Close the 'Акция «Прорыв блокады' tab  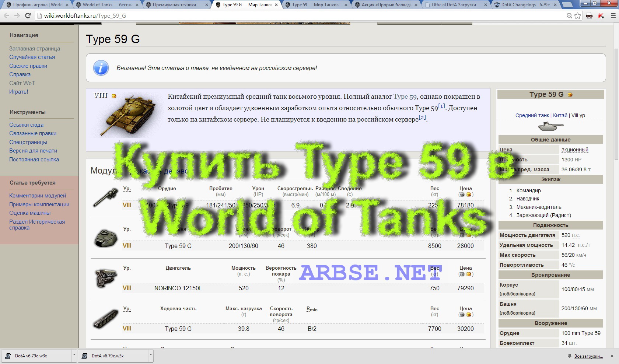coord(416,5)
